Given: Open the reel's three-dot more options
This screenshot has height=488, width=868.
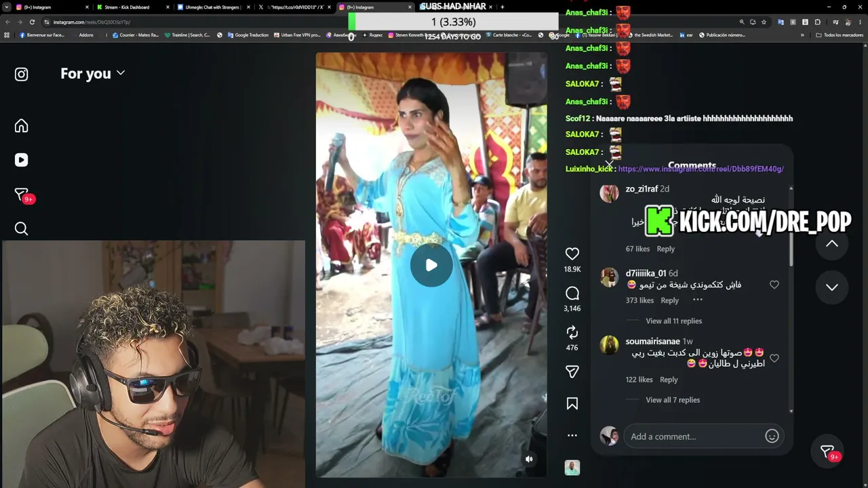Looking at the screenshot, I should [x=572, y=436].
